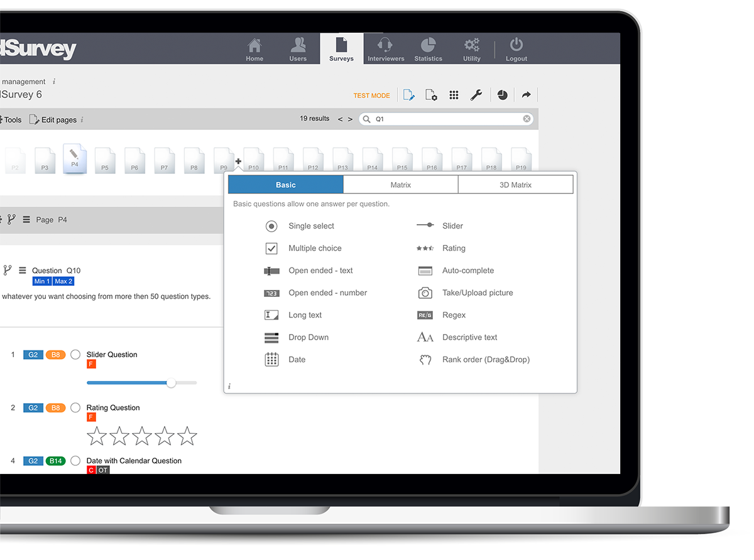Select the Slider Question radio button

75,355
